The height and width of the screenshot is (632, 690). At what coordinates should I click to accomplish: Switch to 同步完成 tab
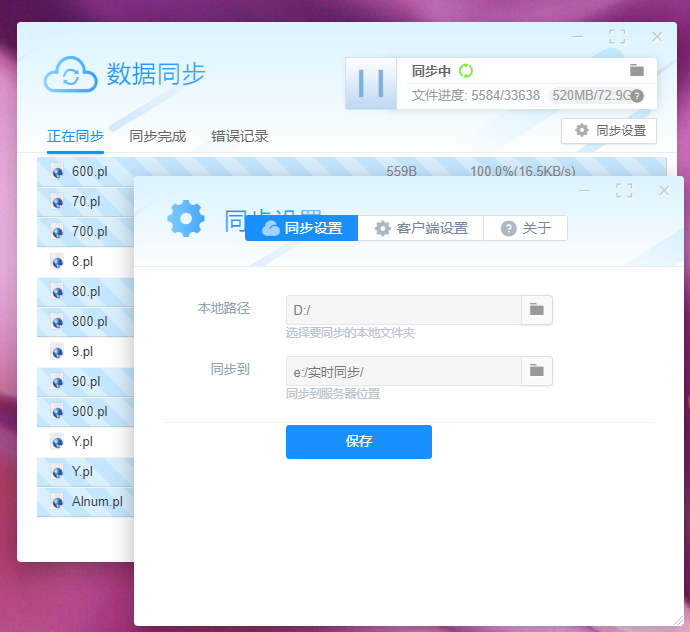158,136
